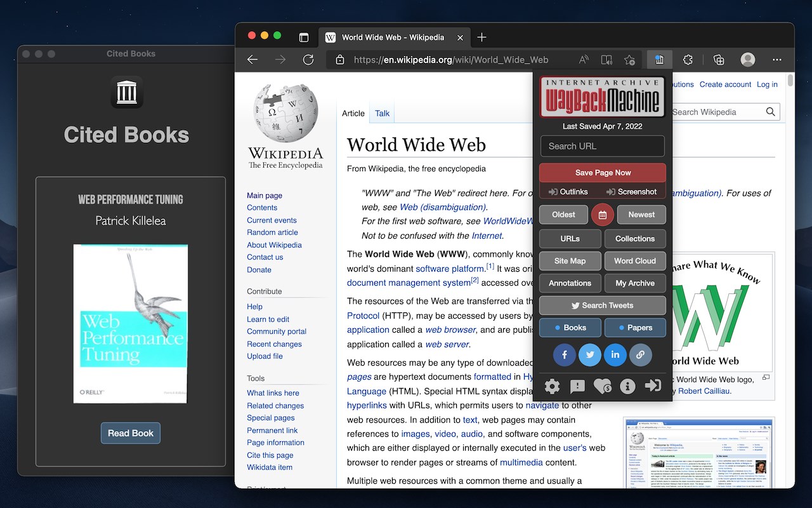Toggle the Screenshot option
812x508 pixels.
tap(631, 192)
